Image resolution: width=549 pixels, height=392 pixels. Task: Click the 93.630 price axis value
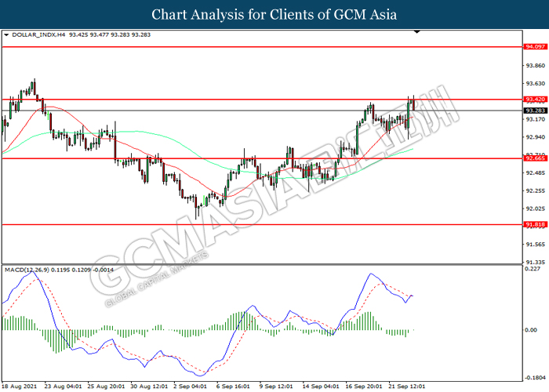pos(536,83)
